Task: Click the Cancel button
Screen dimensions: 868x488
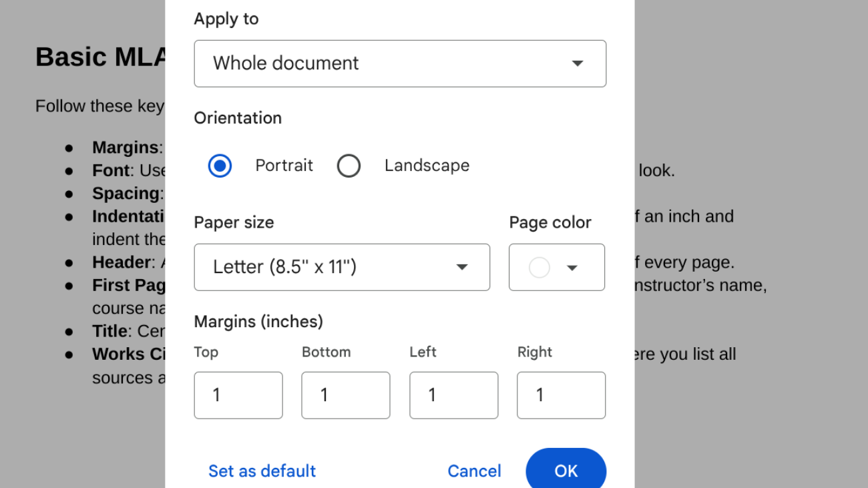Action: [x=474, y=471]
